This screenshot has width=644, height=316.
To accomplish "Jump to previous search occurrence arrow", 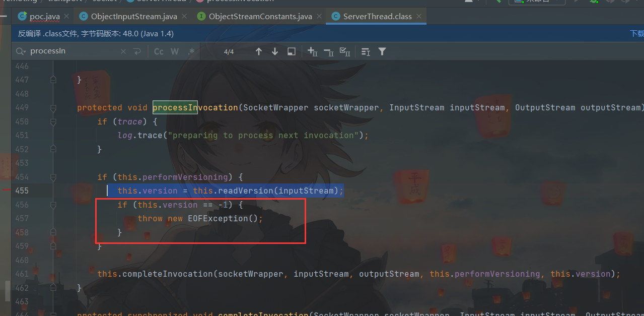I will tap(259, 51).
